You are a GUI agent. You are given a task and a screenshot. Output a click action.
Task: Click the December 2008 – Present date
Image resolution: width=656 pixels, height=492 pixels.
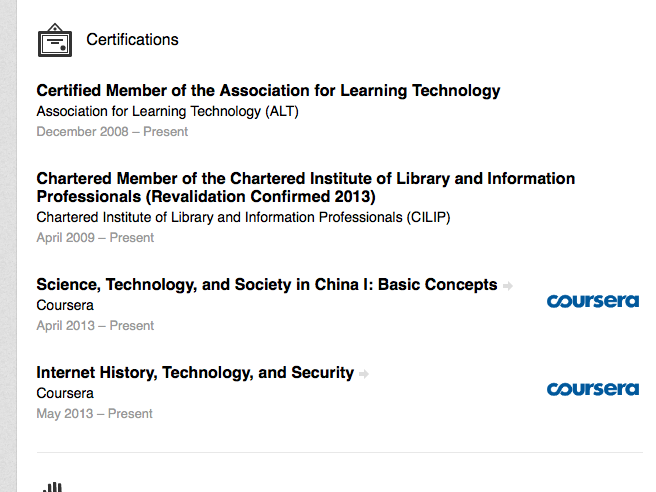tap(112, 131)
